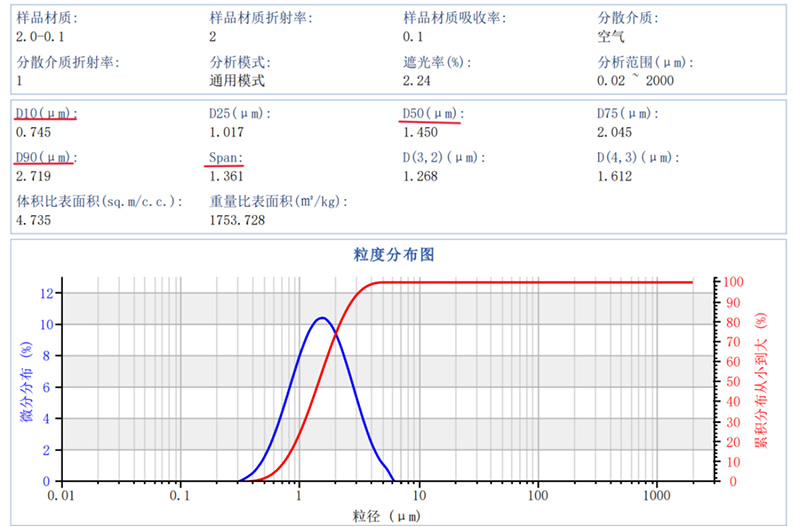The image size is (800, 527).
Task: Click the 粒径 (μm) x-axis label
Action: 385,515
